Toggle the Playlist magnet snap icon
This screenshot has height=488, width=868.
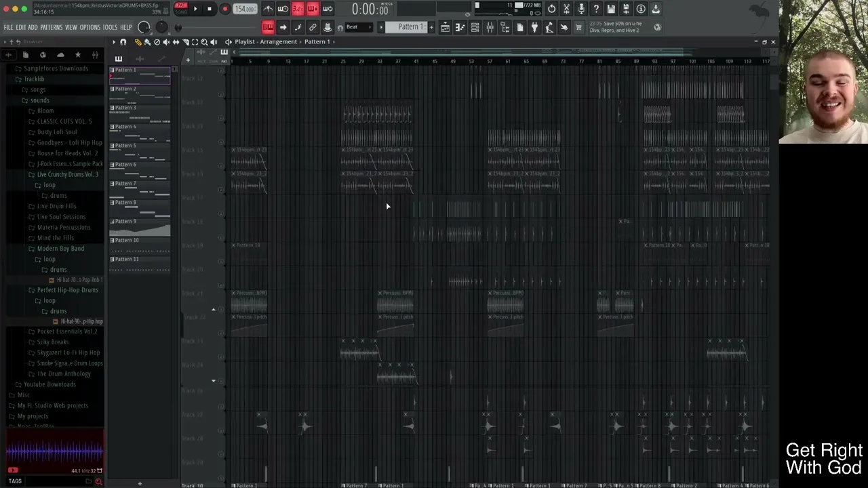[x=123, y=42]
